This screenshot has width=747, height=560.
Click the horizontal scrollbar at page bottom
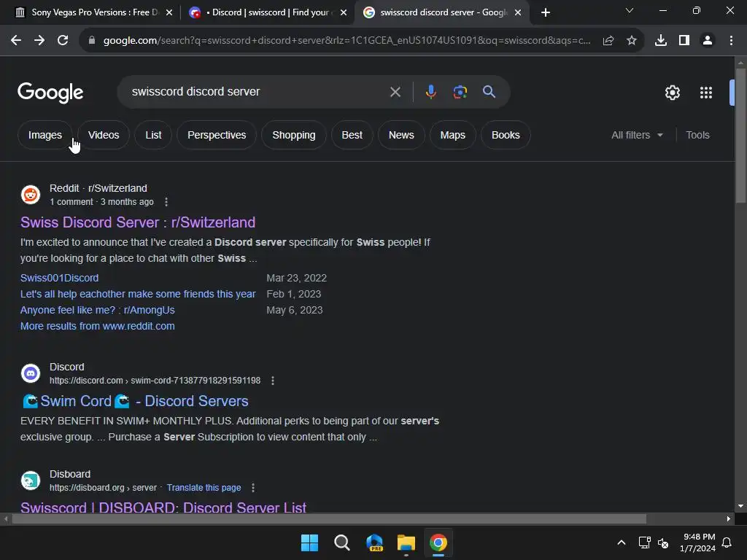pos(329,518)
